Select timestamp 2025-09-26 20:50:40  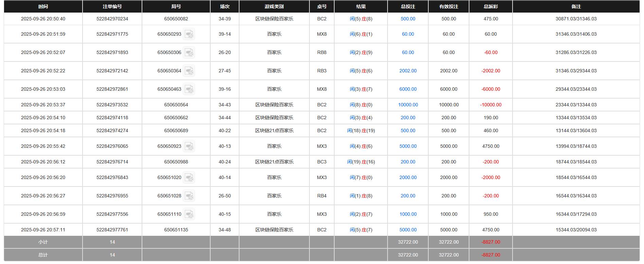[43, 19]
